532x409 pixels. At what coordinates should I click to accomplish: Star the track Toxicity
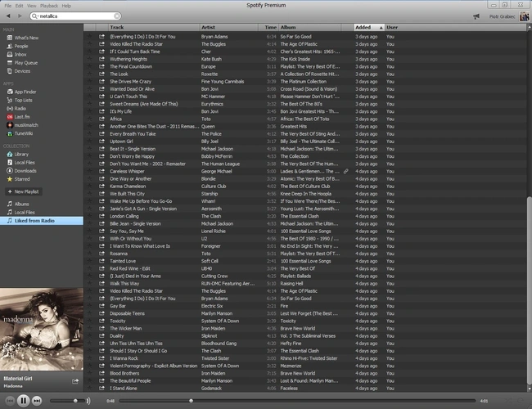click(x=89, y=321)
